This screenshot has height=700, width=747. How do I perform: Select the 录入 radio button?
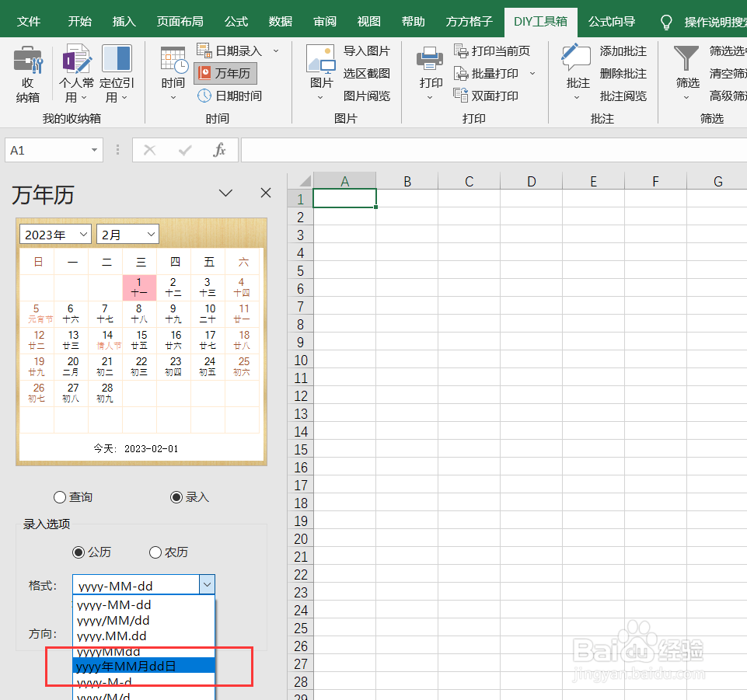click(176, 497)
